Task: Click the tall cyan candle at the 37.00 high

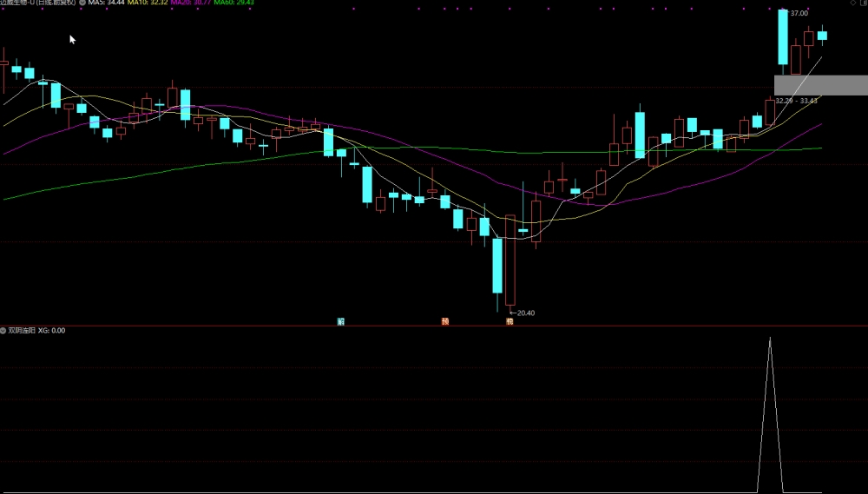Action: (783, 37)
